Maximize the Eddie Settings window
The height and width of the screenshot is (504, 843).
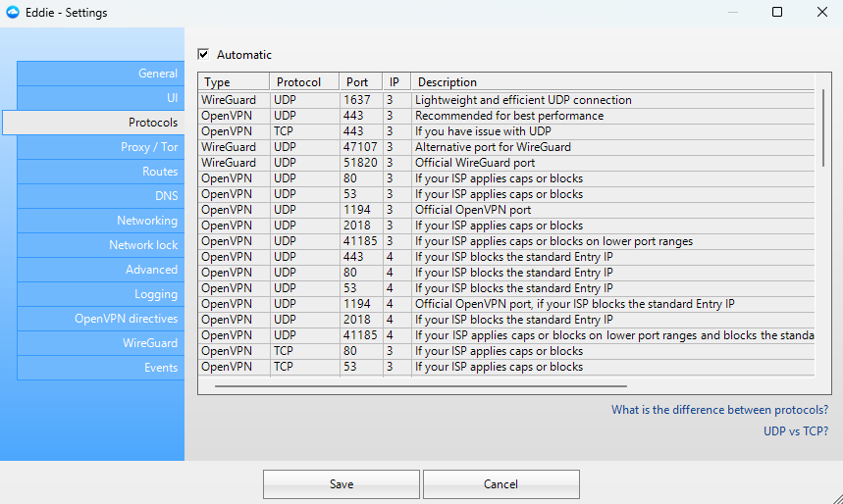[x=777, y=12]
